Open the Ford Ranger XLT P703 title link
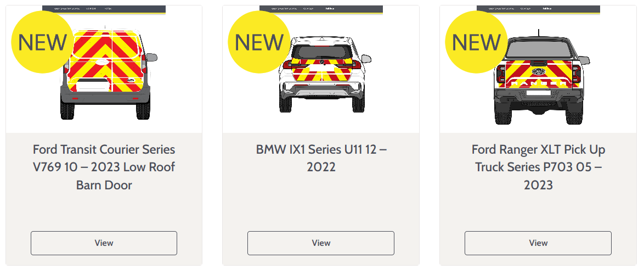644x275 pixels. [x=538, y=167]
